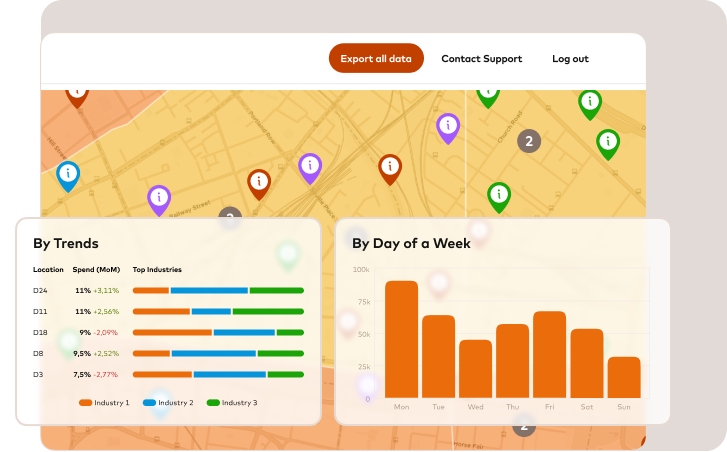
Task: Click the blue info pin on the map
Action: click(68, 175)
